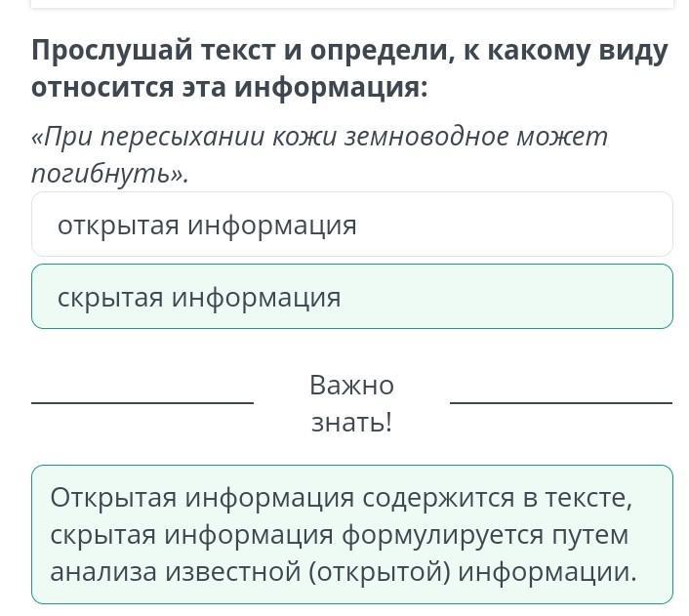Click the italic opening words «При пересыхании»

(148, 138)
